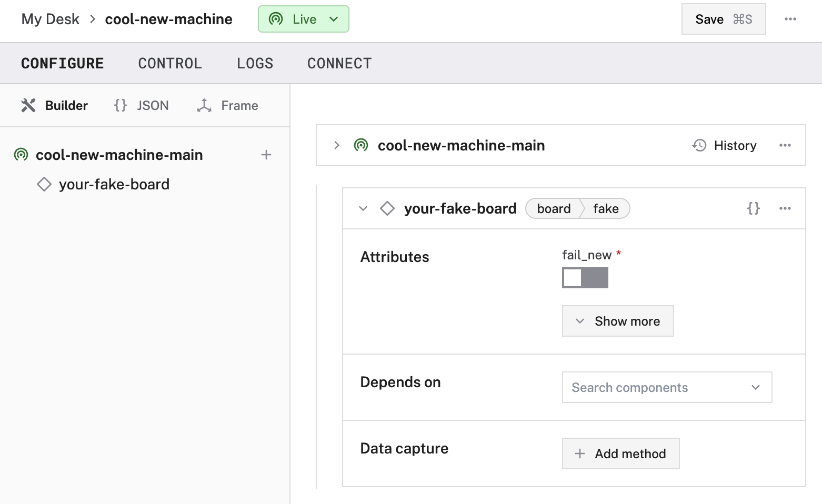The width and height of the screenshot is (822, 504).
Task: Navigate back to My Desk
Action: click(49, 19)
